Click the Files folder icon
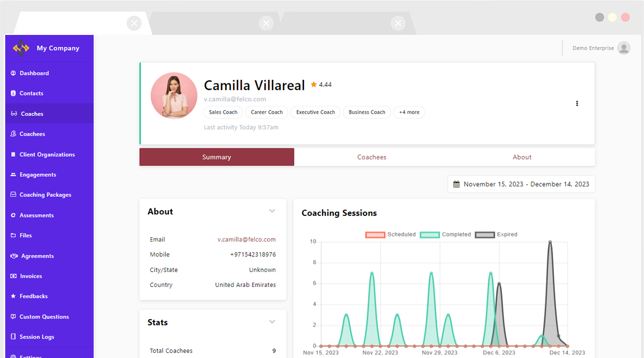 [x=13, y=236]
